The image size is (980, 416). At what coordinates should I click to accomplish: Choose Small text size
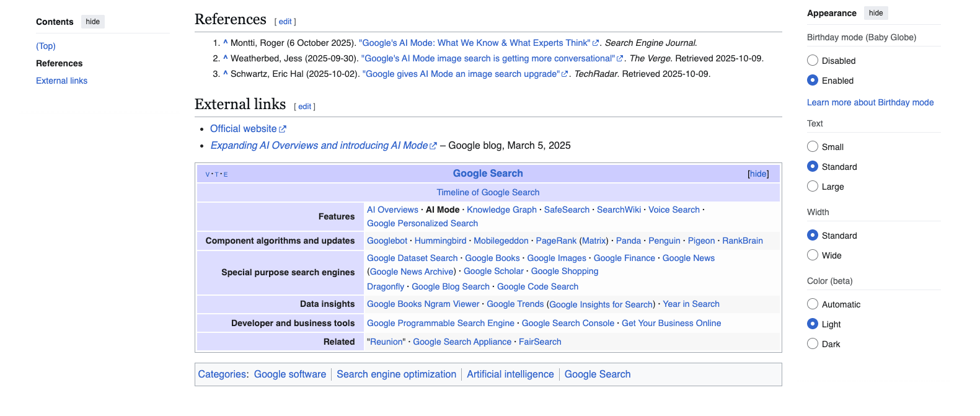(813, 146)
